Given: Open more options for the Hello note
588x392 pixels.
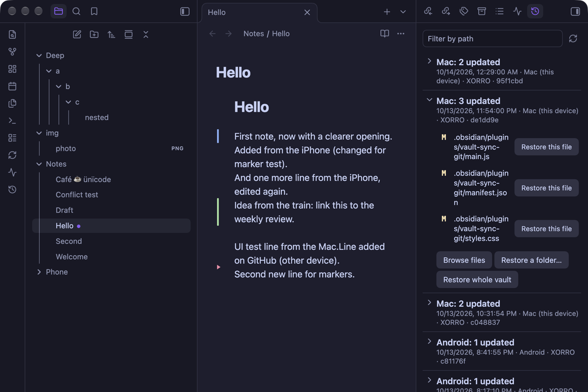Looking at the screenshot, I should pyautogui.click(x=401, y=34).
